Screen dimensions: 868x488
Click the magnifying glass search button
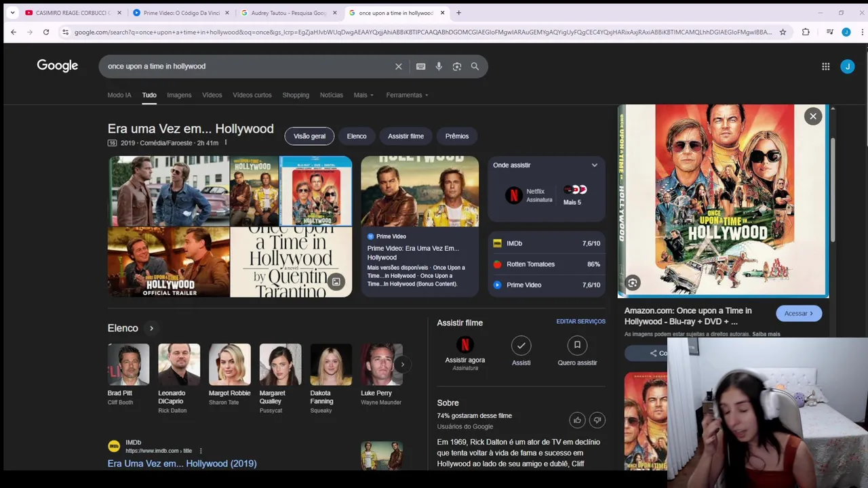click(x=475, y=66)
